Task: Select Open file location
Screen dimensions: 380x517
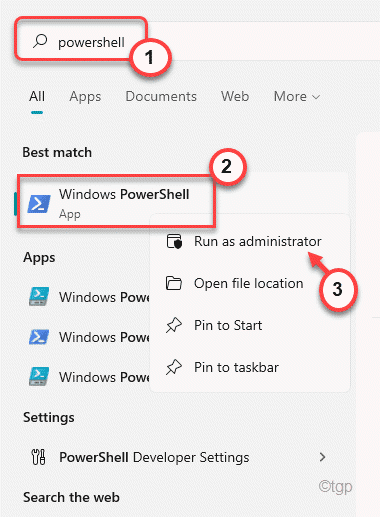Action: pyautogui.click(x=250, y=284)
